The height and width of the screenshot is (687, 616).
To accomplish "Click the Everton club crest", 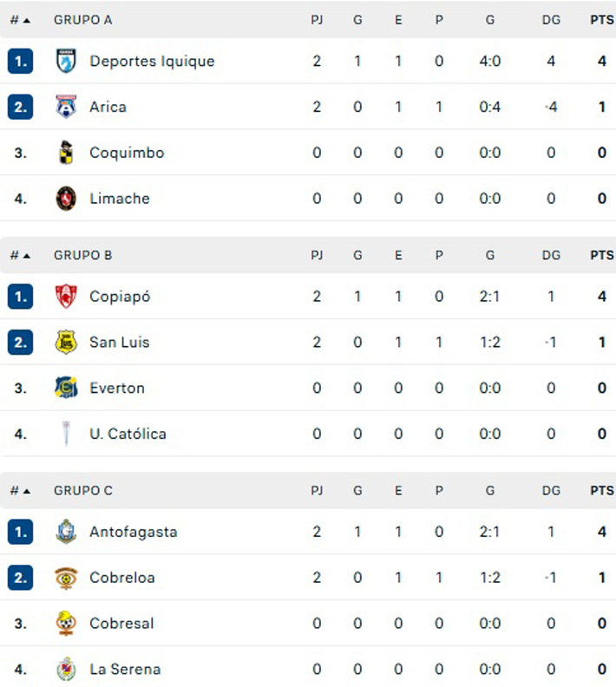I will [66, 388].
